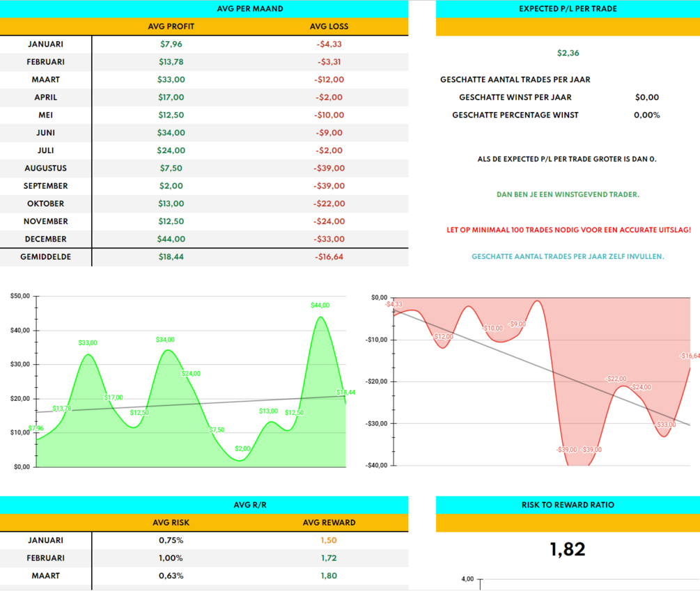This screenshot has width=700, height=591.
Task: Click the $0,00 estimated yearly profit value
Action: coord(647,97)
